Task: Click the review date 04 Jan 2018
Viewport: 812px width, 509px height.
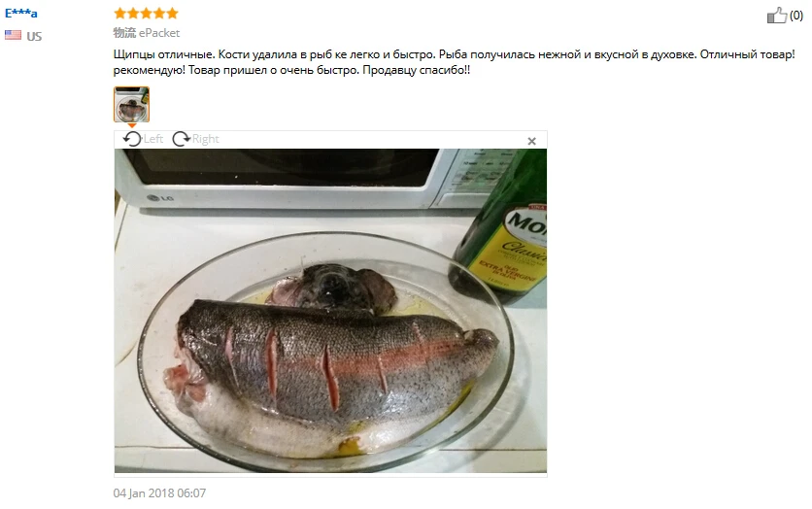Action: [x=159, y=492]
